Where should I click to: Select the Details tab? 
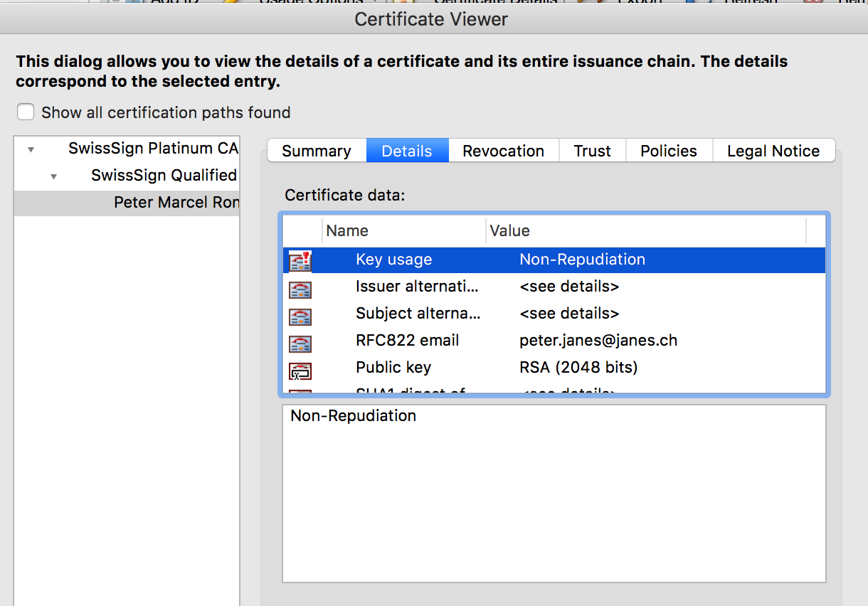tap(407, 151)
